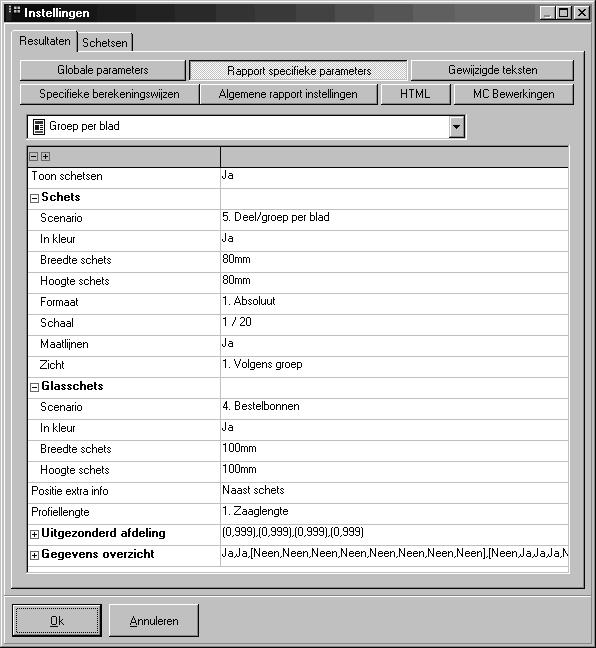Click the Toon schetsen value Ja
Screen dimensions: 596x648
(x=228, y=175)
